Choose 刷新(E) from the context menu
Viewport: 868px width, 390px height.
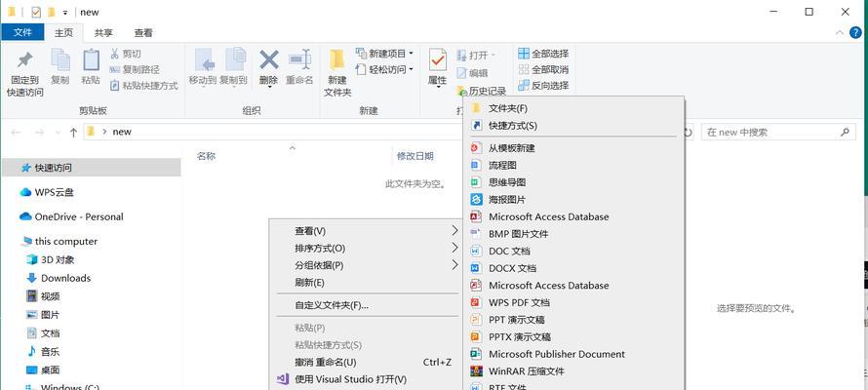[x=366, y=282]
